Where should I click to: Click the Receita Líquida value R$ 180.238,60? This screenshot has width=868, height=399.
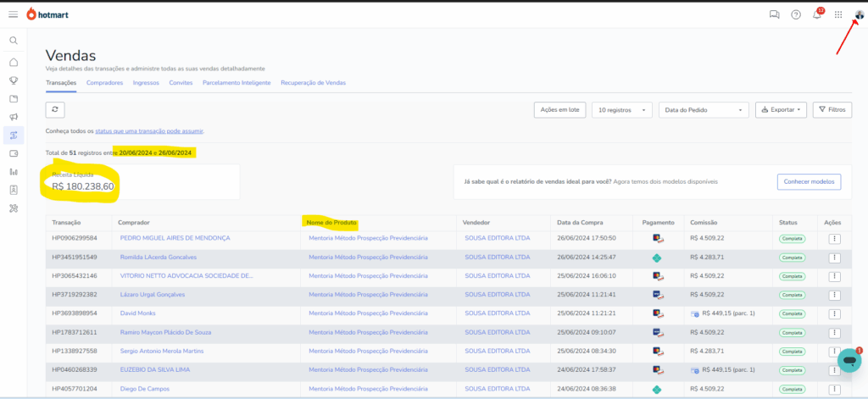(x=83, y=186)
